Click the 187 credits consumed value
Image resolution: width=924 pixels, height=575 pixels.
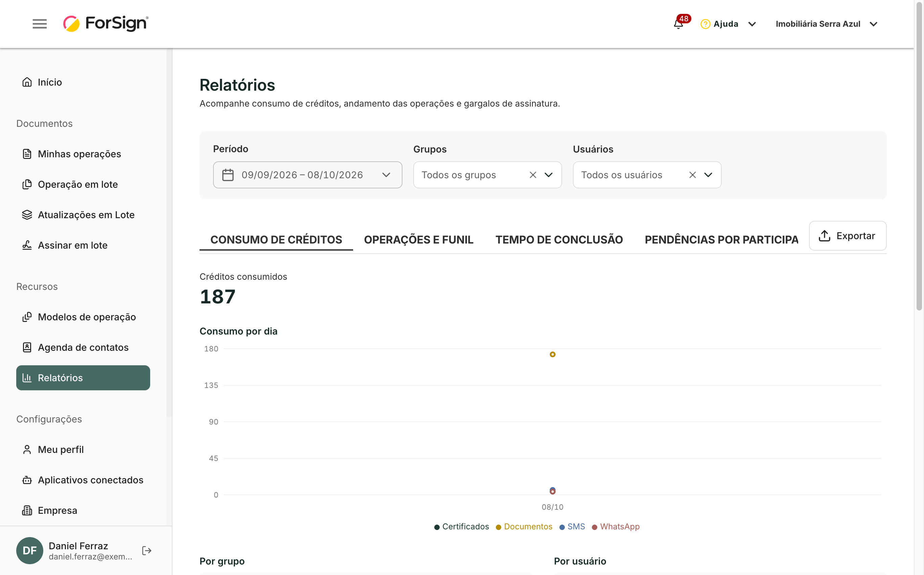(217, 297)
